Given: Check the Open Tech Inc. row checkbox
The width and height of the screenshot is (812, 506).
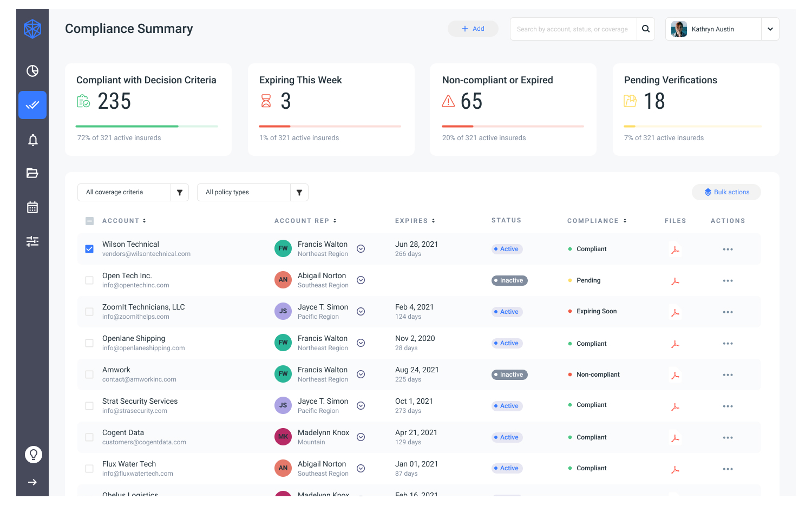Looking at the screenshot, I should pos(89,280).
